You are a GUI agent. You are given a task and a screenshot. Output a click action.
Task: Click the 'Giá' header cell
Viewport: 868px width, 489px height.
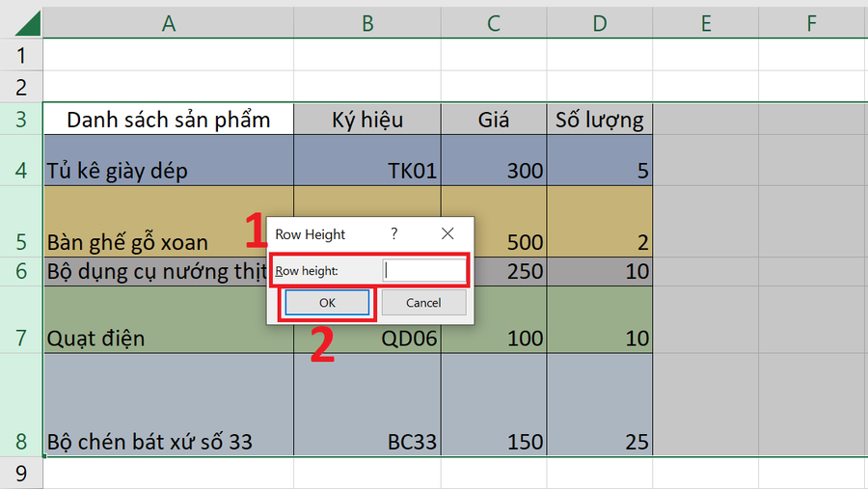click(x=494, y=119)
